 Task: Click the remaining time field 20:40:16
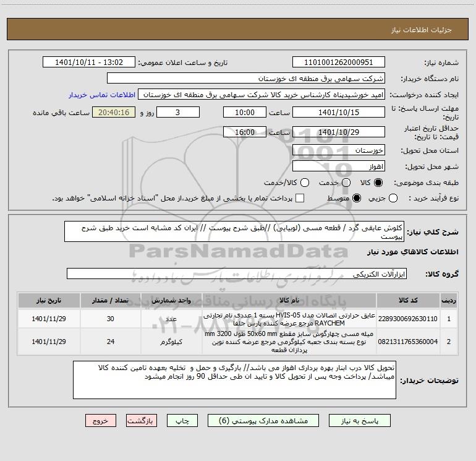tap(114, 113)
